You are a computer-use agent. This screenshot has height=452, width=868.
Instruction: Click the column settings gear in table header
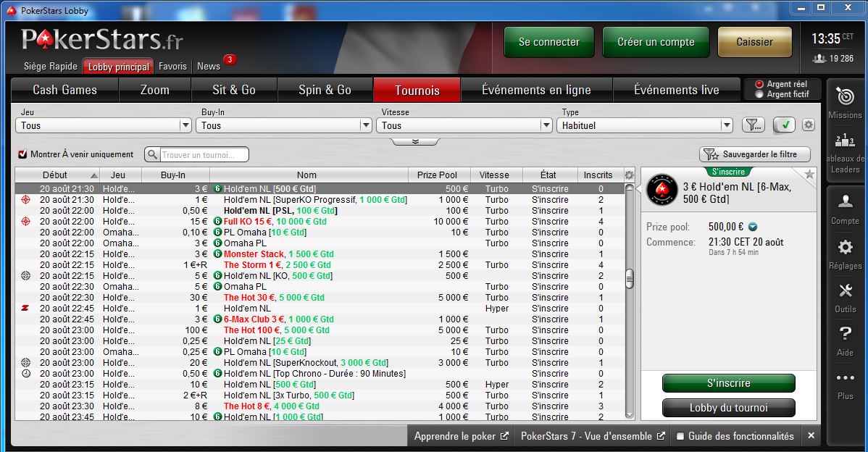630,175
